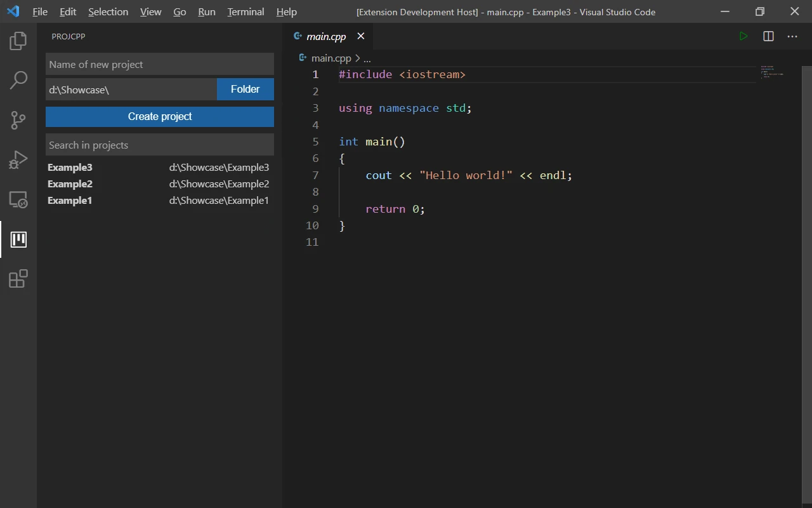Split the editor to the right
Image resolution: width=812 pixels, height=508 pixels.
click(x=768, y=36)
